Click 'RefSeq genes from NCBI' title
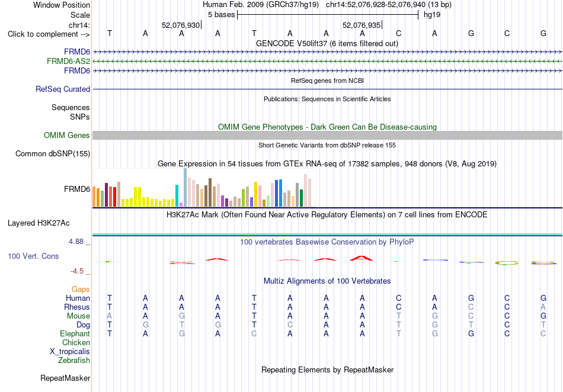Image resolution: width=563 pixels, height=392 pixels. [327, 81]
